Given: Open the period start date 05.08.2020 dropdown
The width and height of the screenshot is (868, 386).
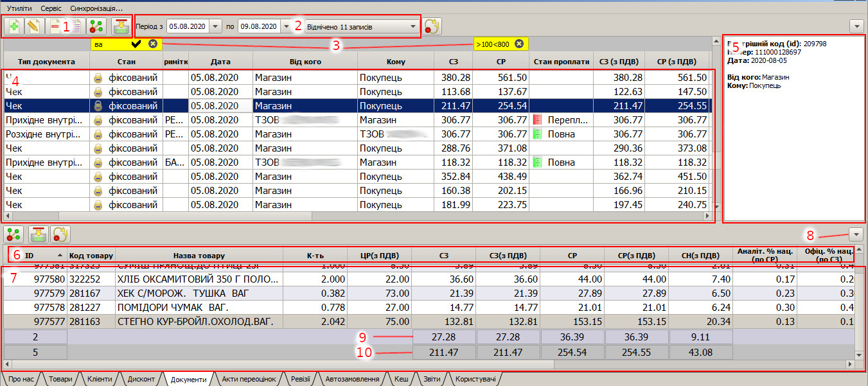Looking at the screenshot, I should coord(216,26).
